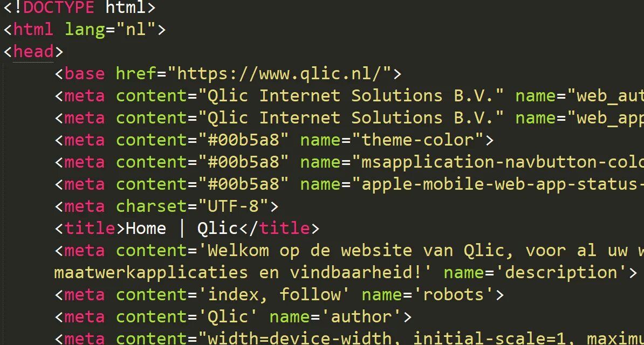This screenshot has height=345, width=644.
Task: Click the second "Qlic Internet Solutions B.V." string
Action: [356, 118]
